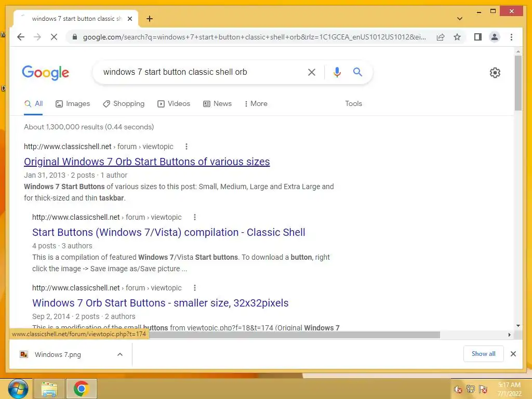Open Chrome side panel
The width and height of the screenshot is (532, 399).
[478, 37]
